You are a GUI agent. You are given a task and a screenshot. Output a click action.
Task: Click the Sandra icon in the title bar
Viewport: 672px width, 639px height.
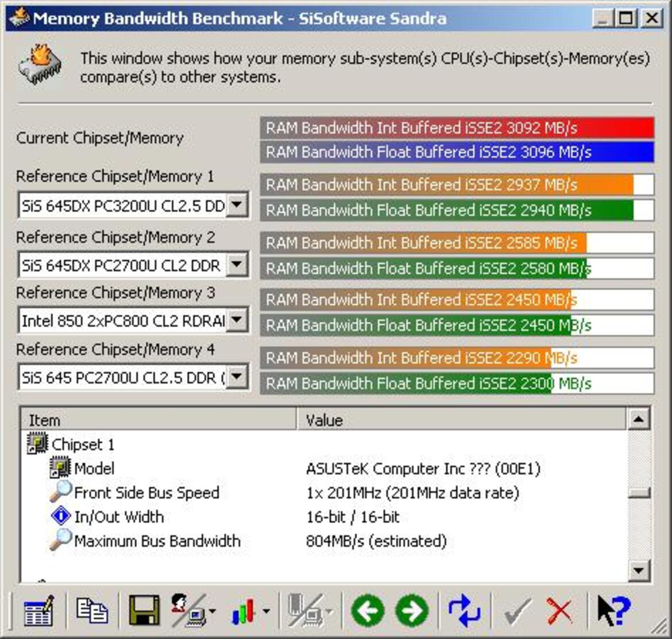(20, 17)
